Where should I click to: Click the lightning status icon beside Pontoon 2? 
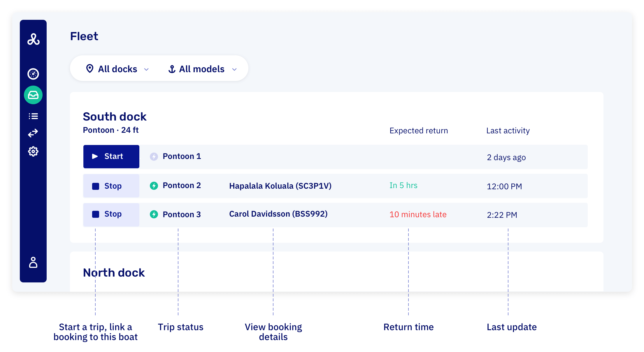pos(154,185)
